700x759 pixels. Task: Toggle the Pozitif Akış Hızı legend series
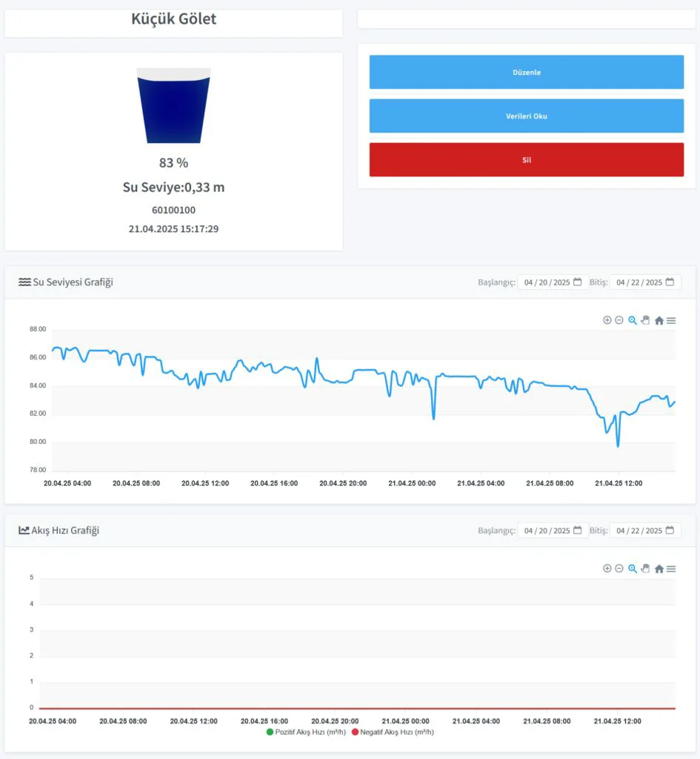pos(305,732)
